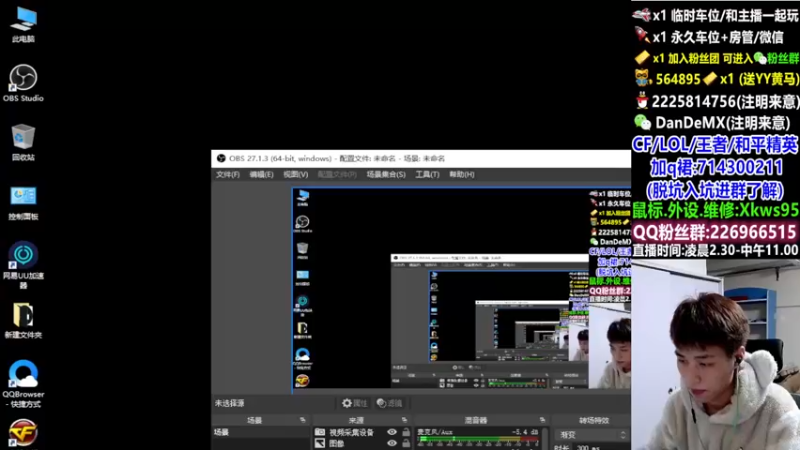800x450 pixels.
Task: Click the 属性 gear button in OBS
Action: click(355, 403)
